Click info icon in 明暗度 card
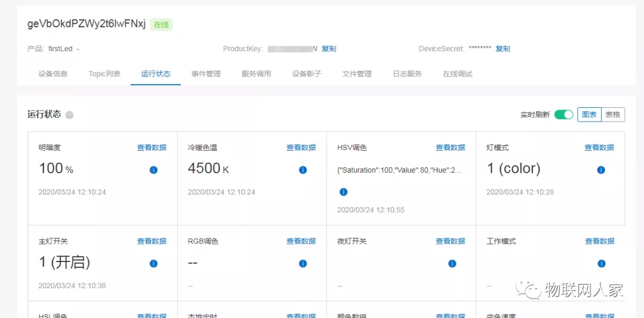This screenshot has height=318, width=644. click(x=154, y=170)
